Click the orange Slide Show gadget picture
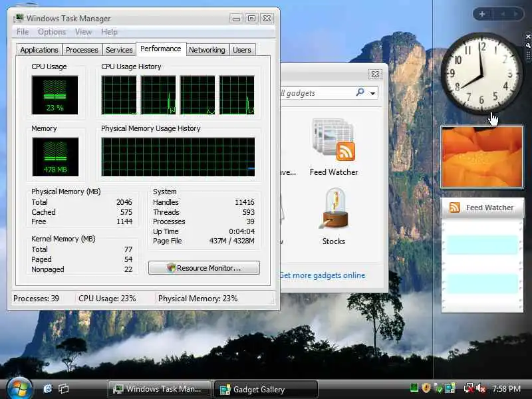This screenshot has width=532, height=399. [481, 157]
